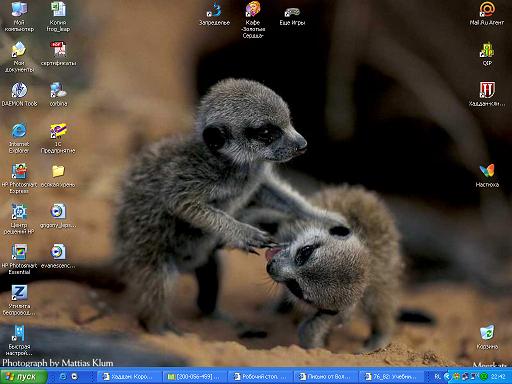Select the 1C Предприятие shortcut
Viewport: 512px width, 384px height.
click(58, 138)
